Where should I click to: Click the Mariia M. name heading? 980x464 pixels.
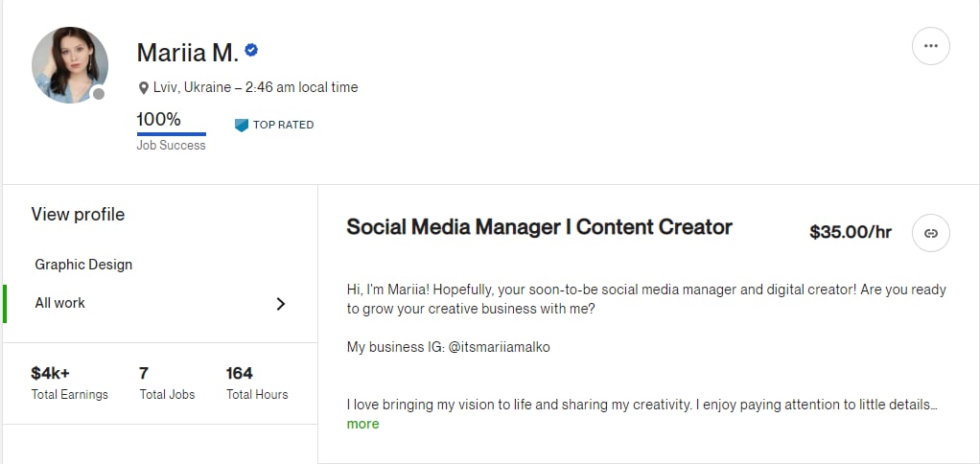(x=188, y=53)
